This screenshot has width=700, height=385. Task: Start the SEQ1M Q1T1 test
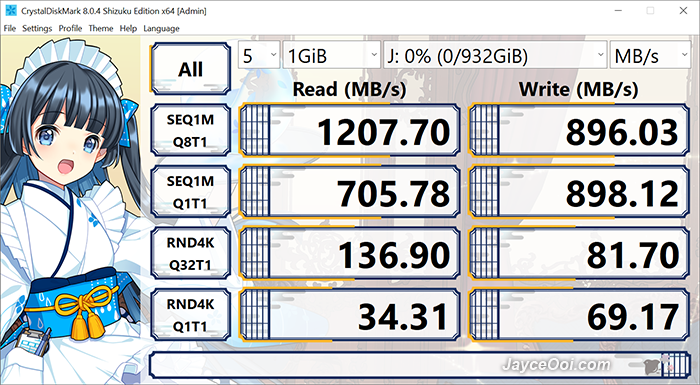[191, 192]
